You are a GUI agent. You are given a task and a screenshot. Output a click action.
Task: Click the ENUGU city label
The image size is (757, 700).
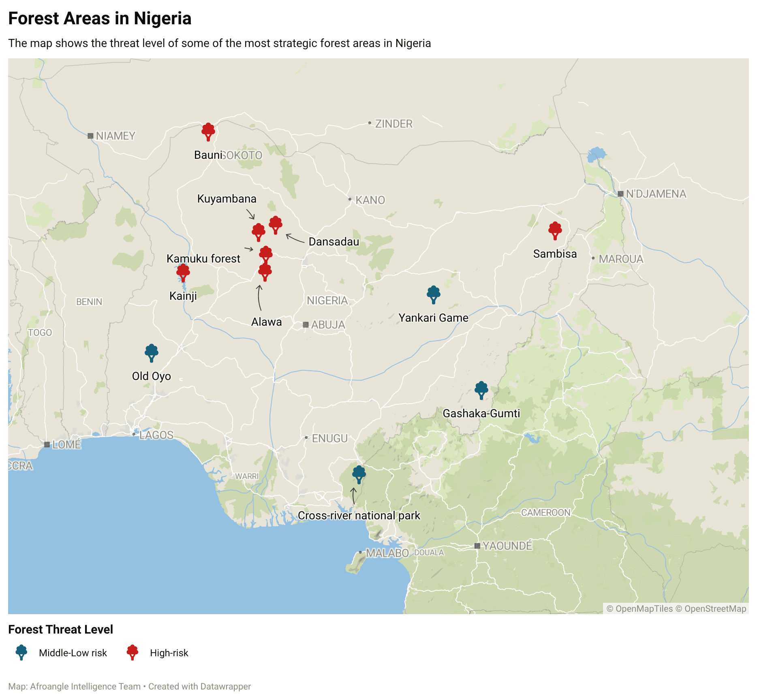click(x=330, y=438)
